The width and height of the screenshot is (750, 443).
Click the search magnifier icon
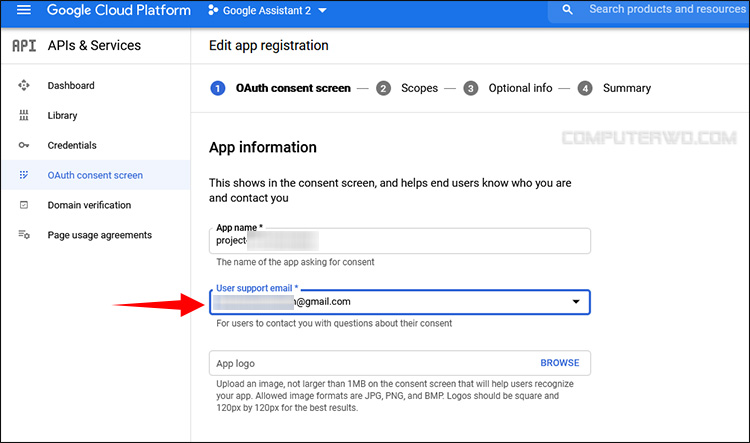pyautogui.click(x=567, y=10)
